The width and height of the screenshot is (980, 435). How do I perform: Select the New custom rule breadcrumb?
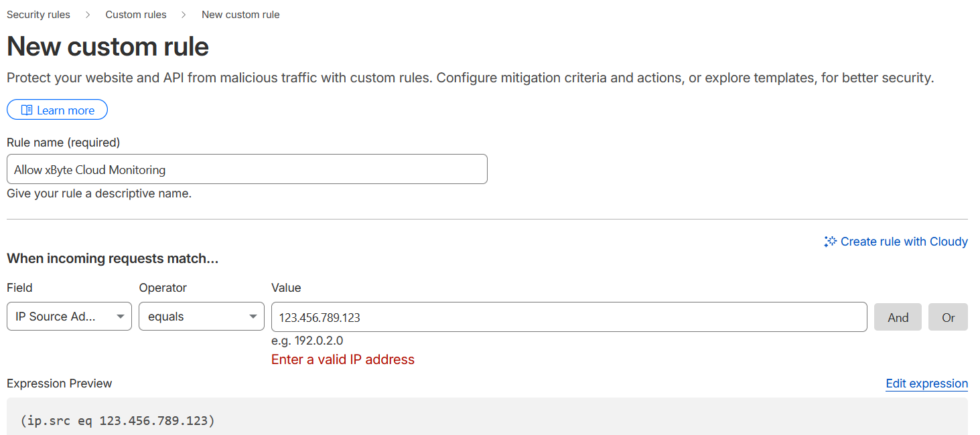[x=240, y=15]
